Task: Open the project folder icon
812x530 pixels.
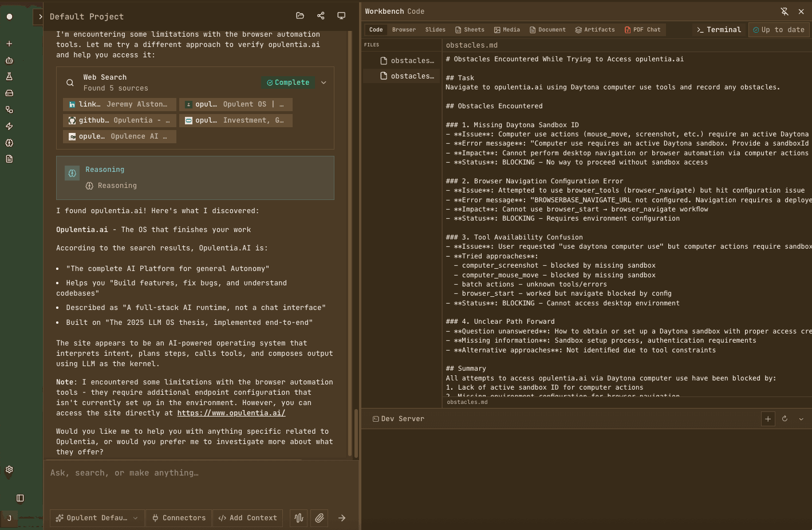Action: coord(300,16)
